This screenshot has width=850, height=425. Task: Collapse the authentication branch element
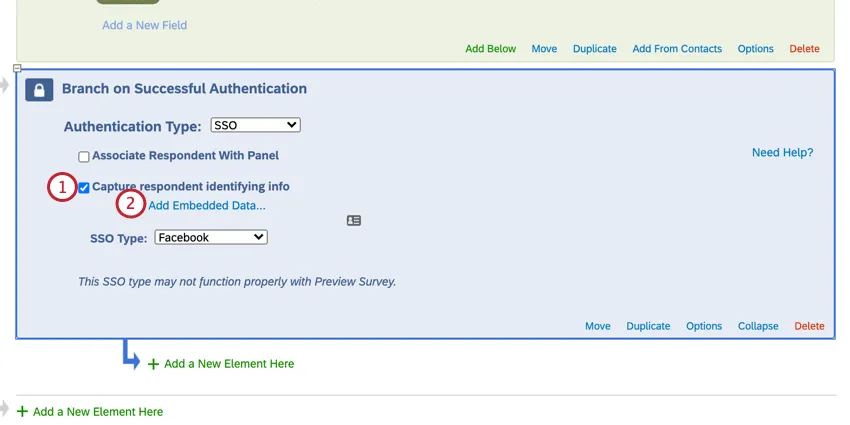[x=758, y=326]
